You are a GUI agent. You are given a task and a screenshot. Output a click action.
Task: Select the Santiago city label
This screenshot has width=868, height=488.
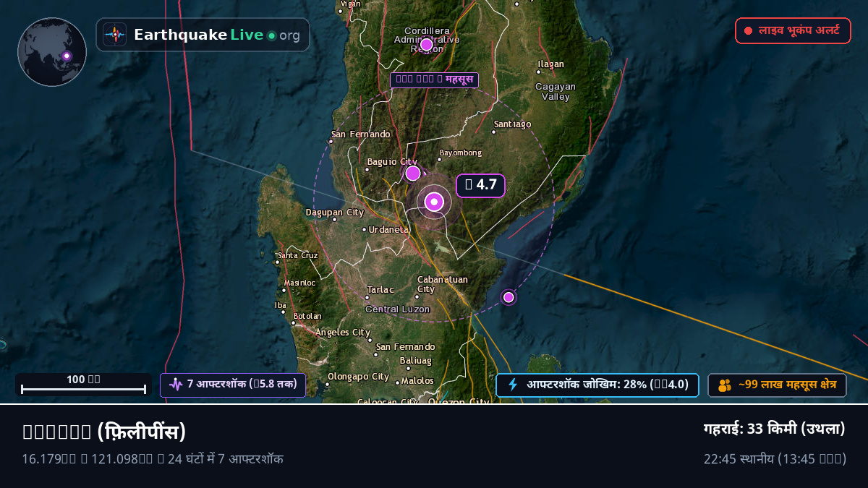[512, 124]
